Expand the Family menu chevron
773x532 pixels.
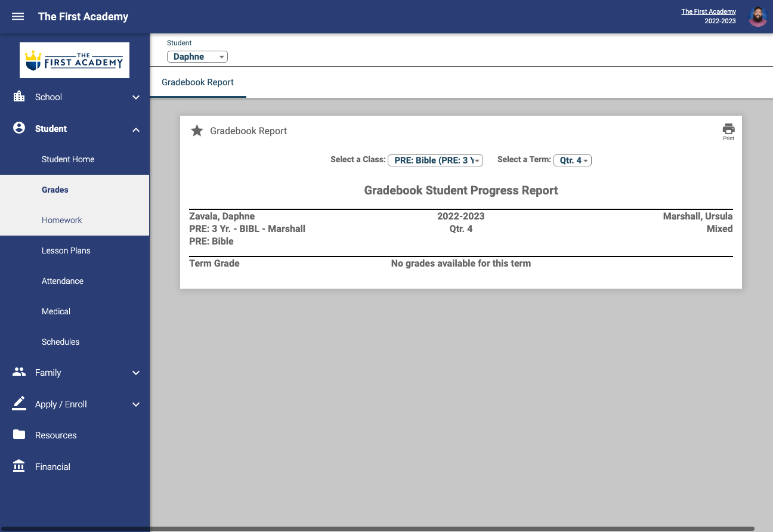tap(136, 373)
